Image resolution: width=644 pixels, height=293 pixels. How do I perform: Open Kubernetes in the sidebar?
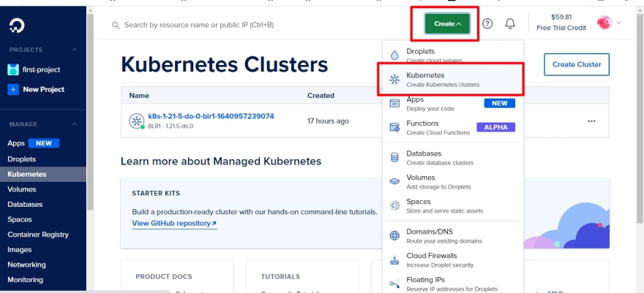click(x=43, y=174)
